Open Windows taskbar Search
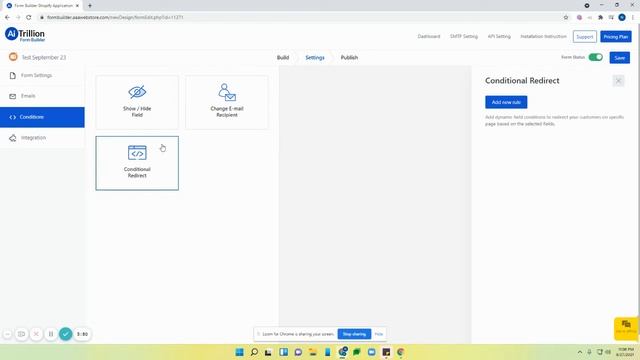Viewport: 640px width, 360px height. 254,352
